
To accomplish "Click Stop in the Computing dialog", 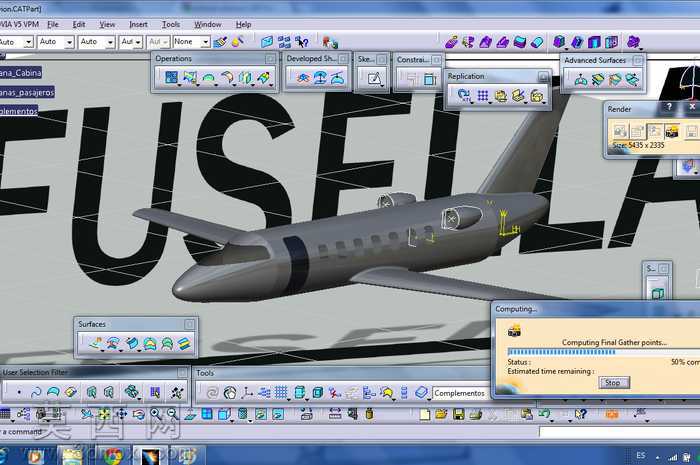I will pos(613,382).
